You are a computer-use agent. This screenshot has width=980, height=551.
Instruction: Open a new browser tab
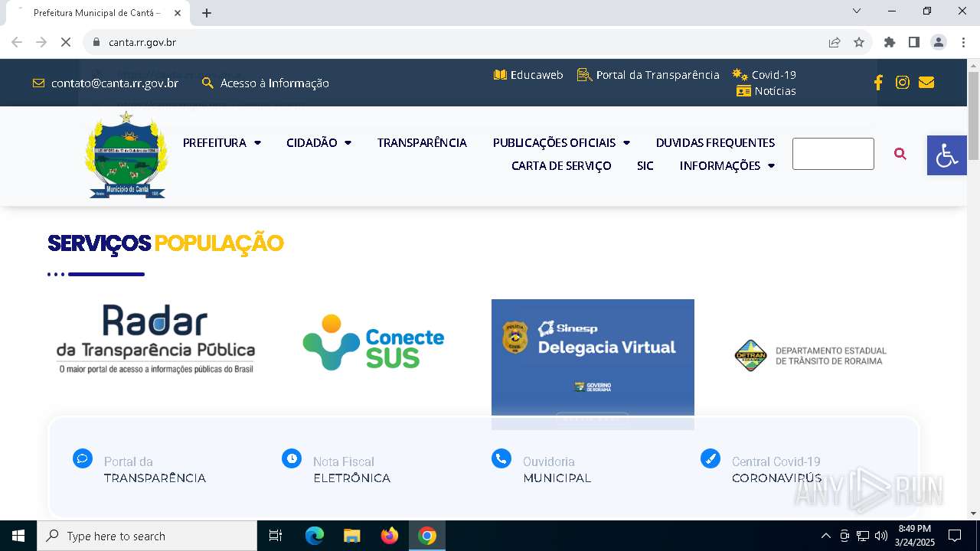207,13
